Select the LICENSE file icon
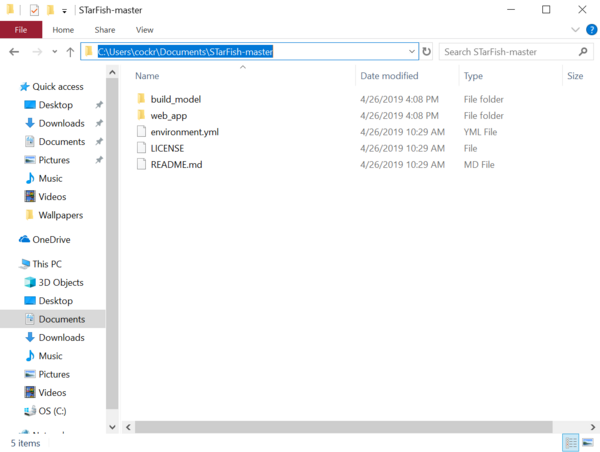Screen dimensions: 600x452 tap(141, 148)
